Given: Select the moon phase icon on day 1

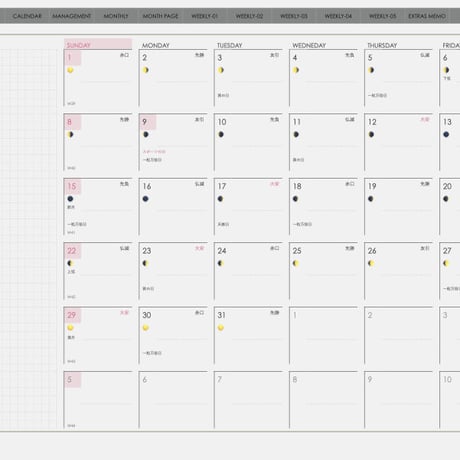Looking at the screenshot, I should click(70, 70).
